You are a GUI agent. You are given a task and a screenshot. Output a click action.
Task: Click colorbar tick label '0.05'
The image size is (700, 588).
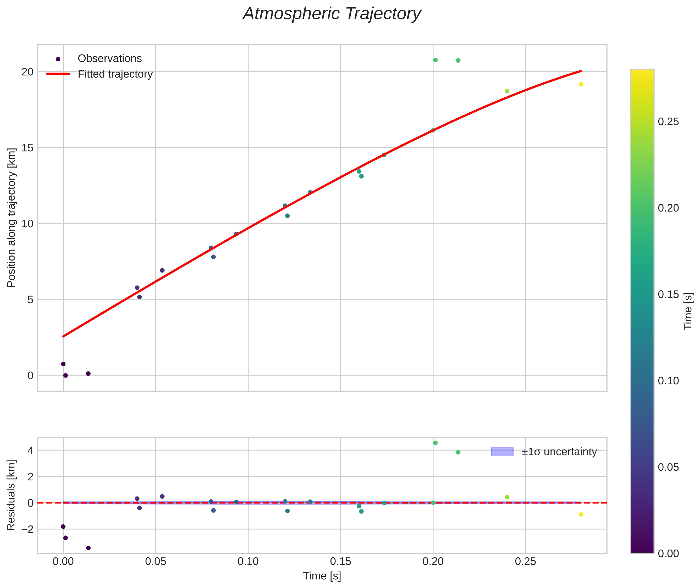click(x=668, y=467)
